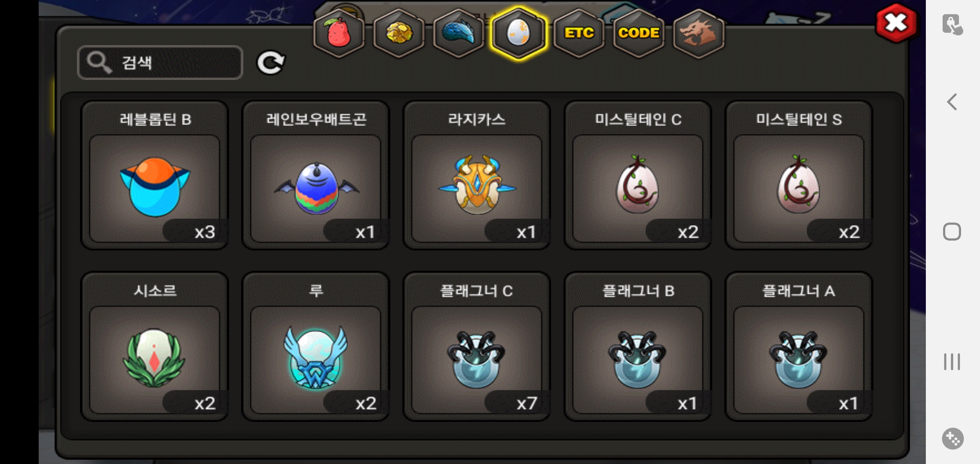Pick the 시소르 egg item
The width and height of the screenshot is (980, 464).
click(x=155, y=346)
